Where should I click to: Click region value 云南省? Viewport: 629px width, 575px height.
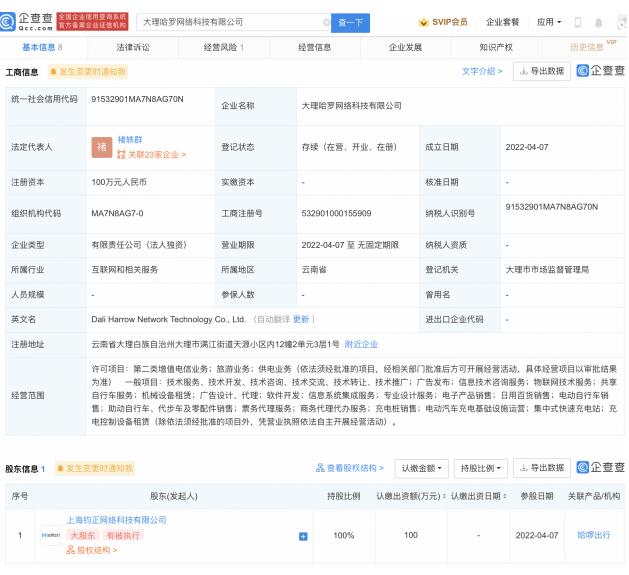[x=314, y=270]
